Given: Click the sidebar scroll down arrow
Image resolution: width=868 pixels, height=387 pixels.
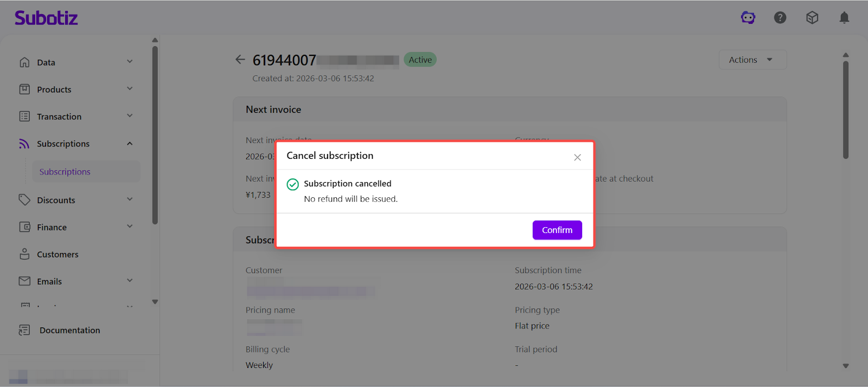Looking at the screenshot, I should [155, 302].
